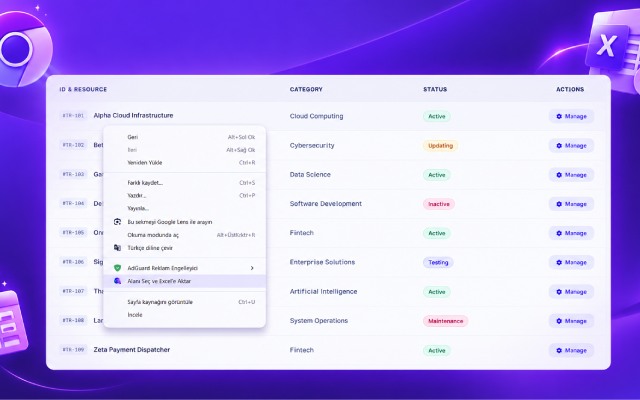Image resolution: width=640 pixels, height=400 pixels.
Task: Click Active status for Zeta Payment Dispatcher
Action: 437,351
